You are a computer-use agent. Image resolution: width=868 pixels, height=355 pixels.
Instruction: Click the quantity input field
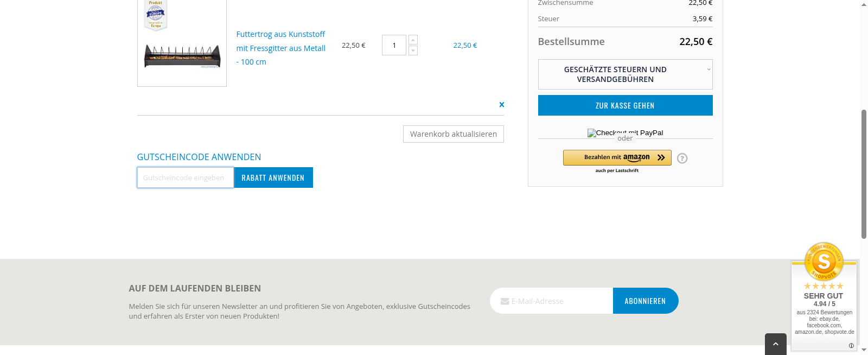pyautogui.click(x=394, y=45)
